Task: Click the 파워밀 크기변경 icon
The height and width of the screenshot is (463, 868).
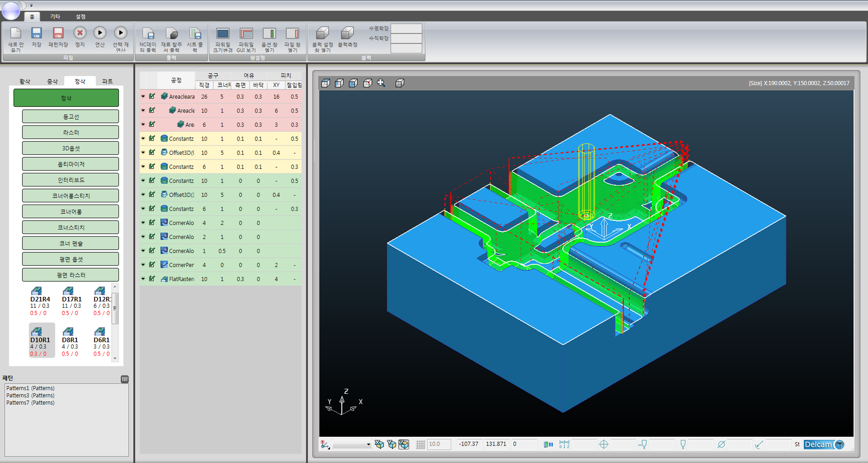Action: (223, 33)
